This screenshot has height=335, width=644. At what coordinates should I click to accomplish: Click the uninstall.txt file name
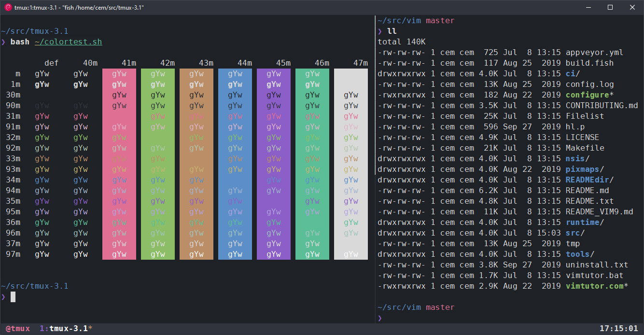click(597, 265)
